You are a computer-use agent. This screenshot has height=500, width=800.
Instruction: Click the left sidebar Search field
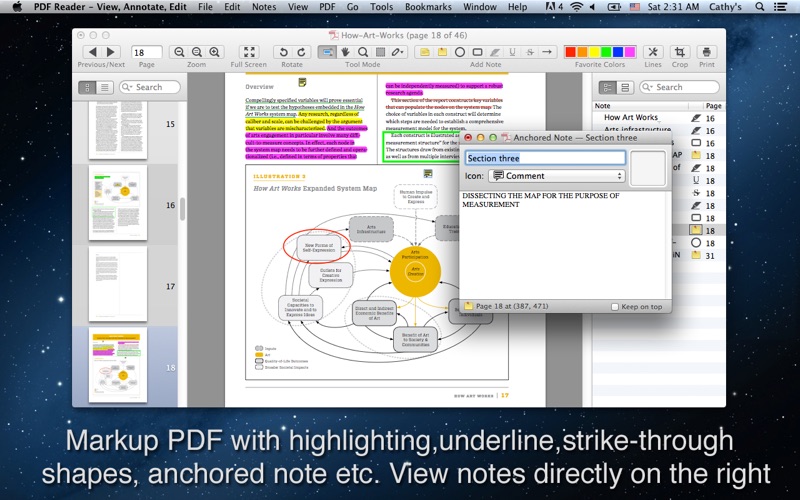149,87
